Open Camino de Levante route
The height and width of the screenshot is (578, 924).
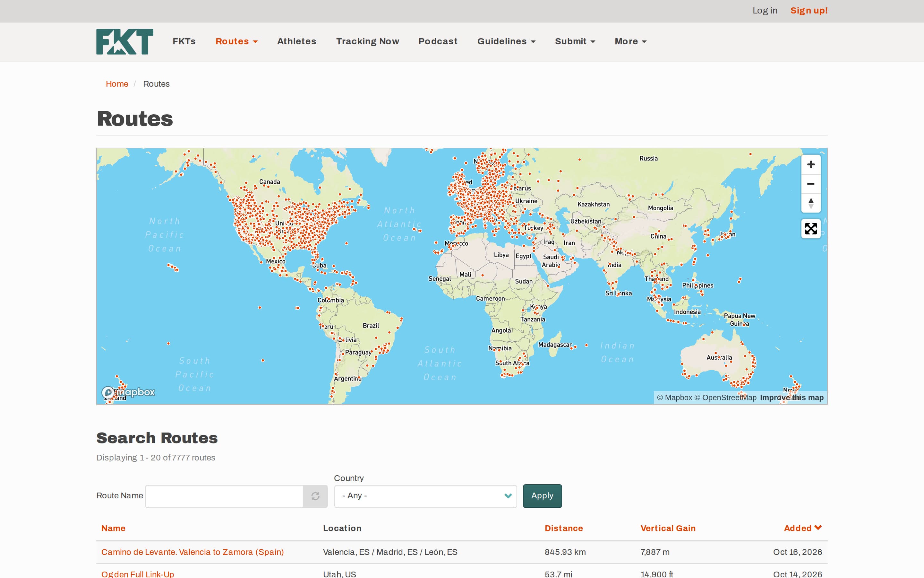193,552
